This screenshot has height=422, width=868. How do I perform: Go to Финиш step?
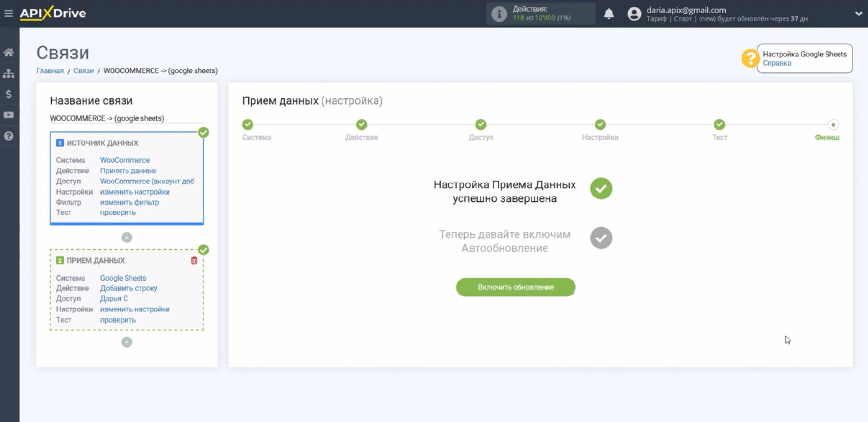click(x=833, y=125)
